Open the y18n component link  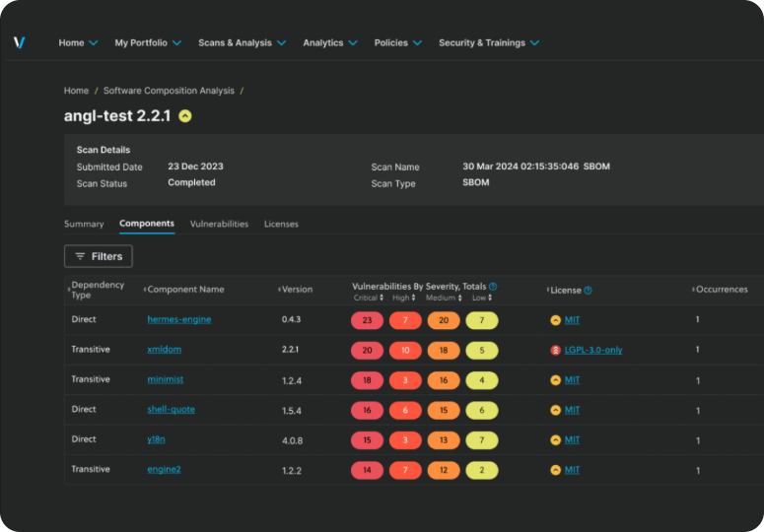pos(156,439)
